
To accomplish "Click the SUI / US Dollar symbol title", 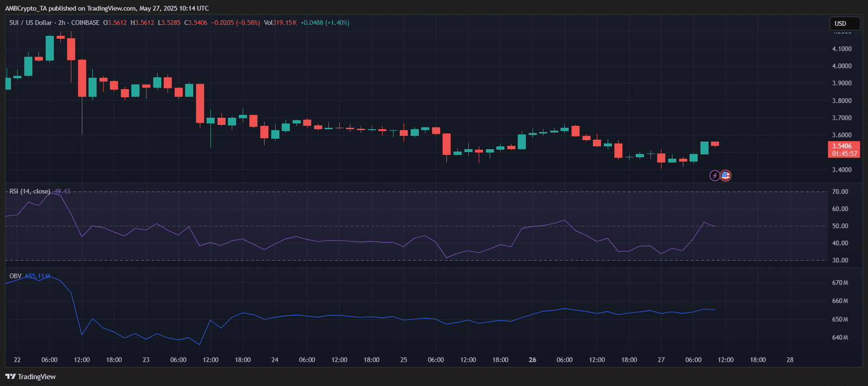I will tap(30, 23).
